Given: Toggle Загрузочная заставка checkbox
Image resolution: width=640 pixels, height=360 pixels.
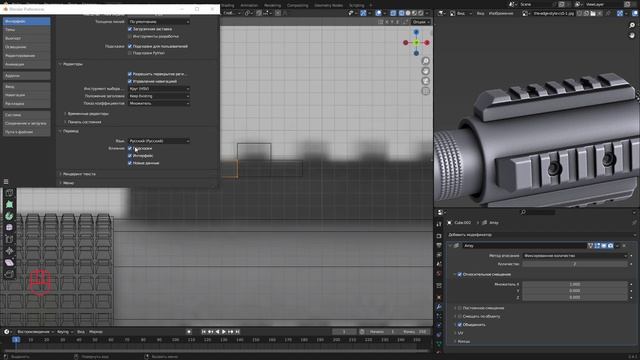Looking at the screenshot, I should (130, 29).
